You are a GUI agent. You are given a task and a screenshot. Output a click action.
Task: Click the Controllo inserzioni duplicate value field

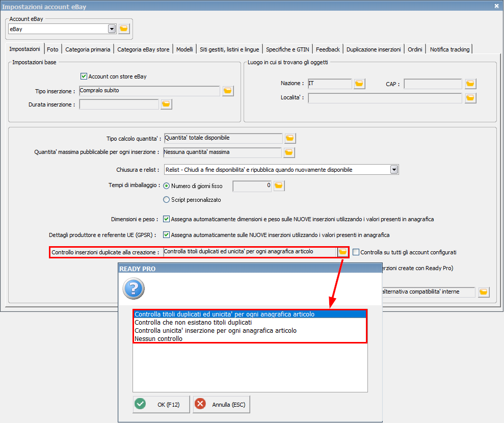(x=250, y=252)
